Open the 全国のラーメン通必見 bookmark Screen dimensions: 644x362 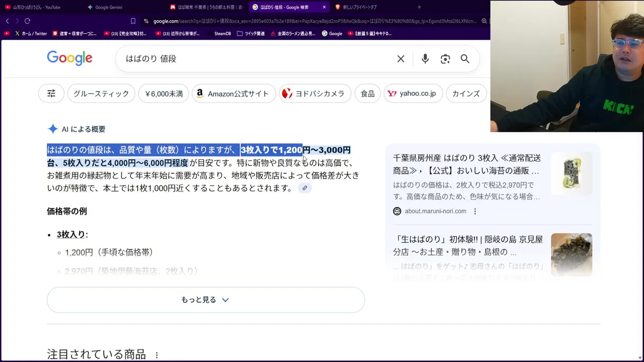pos(293,34)
